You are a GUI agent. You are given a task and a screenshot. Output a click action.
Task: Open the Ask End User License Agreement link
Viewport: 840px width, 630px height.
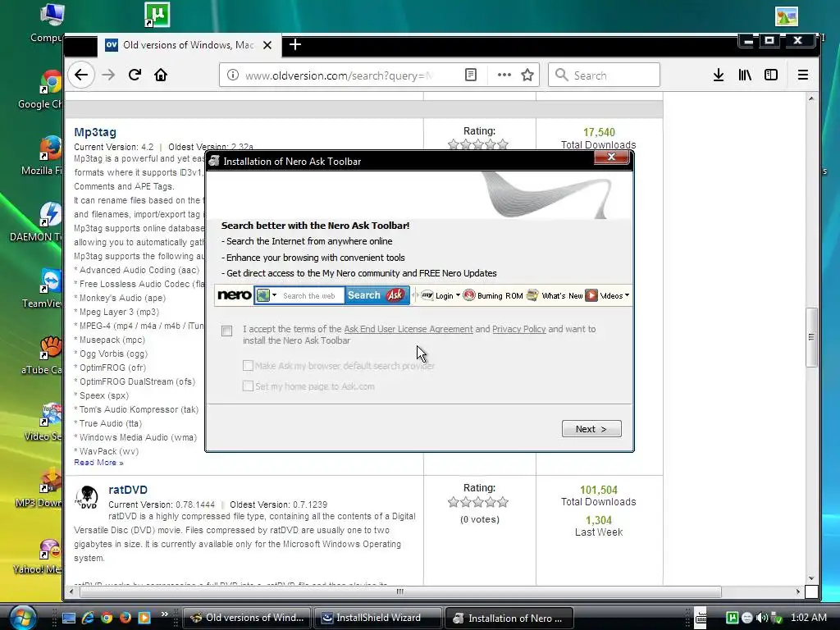click(x=409, y=329)
